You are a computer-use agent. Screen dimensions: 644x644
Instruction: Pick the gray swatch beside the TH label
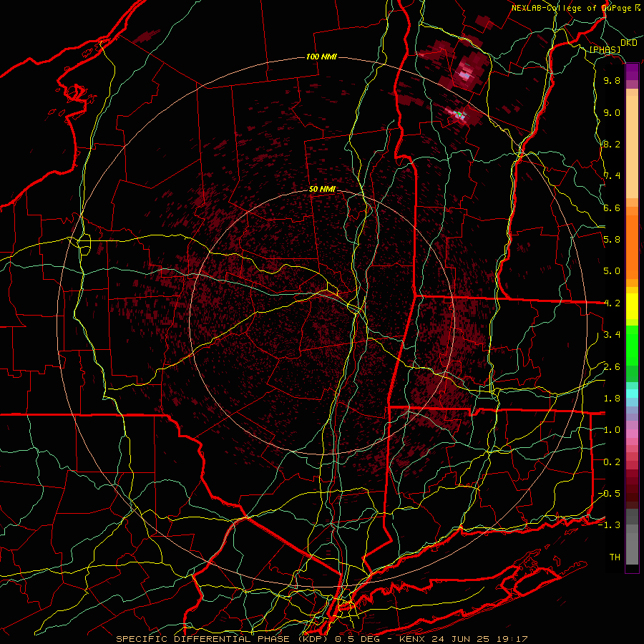632,550
